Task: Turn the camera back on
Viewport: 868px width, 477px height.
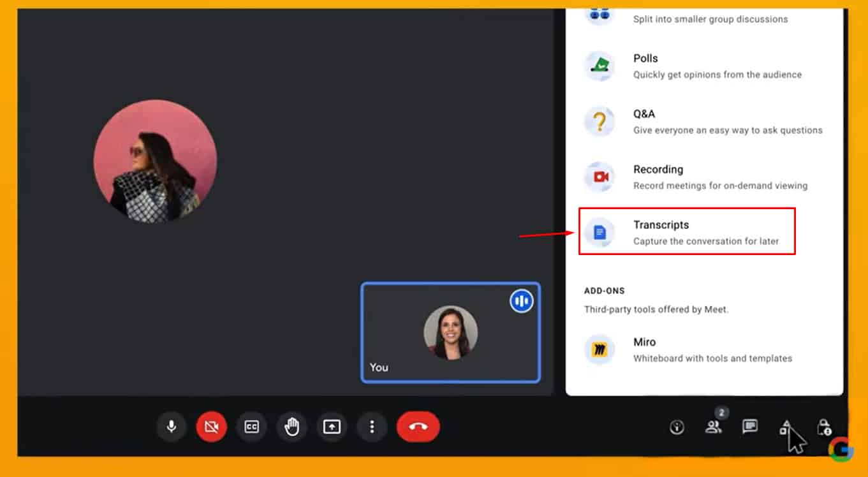Action: (211, 427)
